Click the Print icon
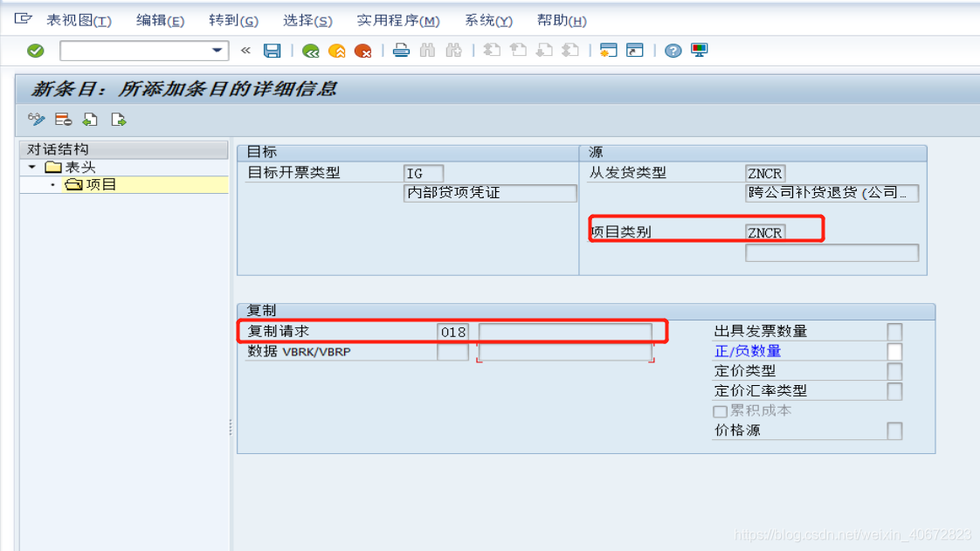This screenshot has width=980, height=551. (401, 51)
